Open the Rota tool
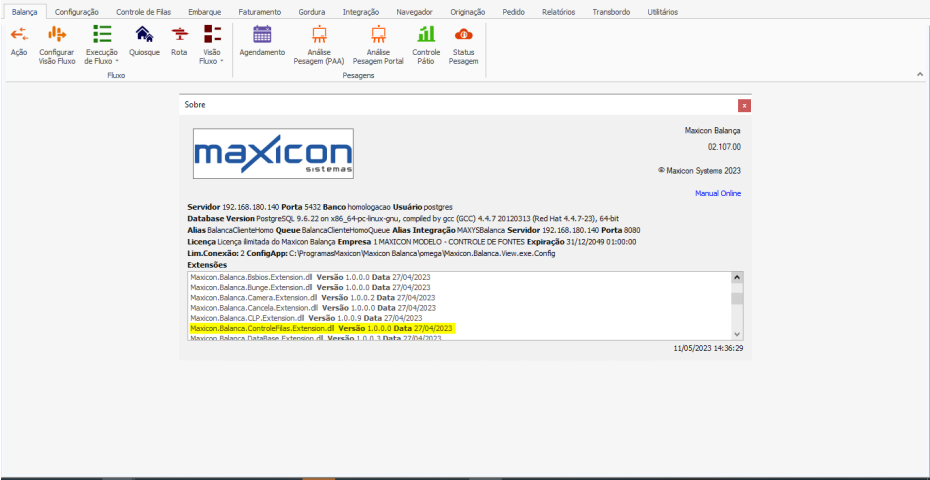Viewport: 930px width, 480px height. (x=179, y=41)
